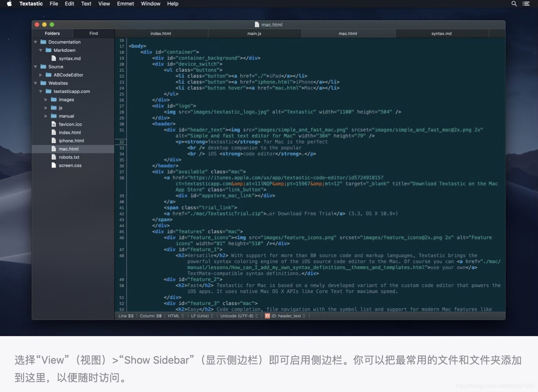
Task: Collapse the textasticapp.com folder
Action: (40, 91)
